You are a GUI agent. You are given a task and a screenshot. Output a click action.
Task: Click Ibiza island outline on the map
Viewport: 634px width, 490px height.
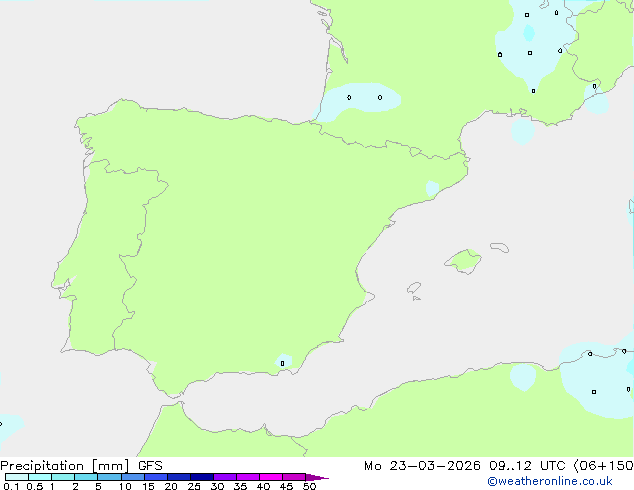[x=414, y=288]
